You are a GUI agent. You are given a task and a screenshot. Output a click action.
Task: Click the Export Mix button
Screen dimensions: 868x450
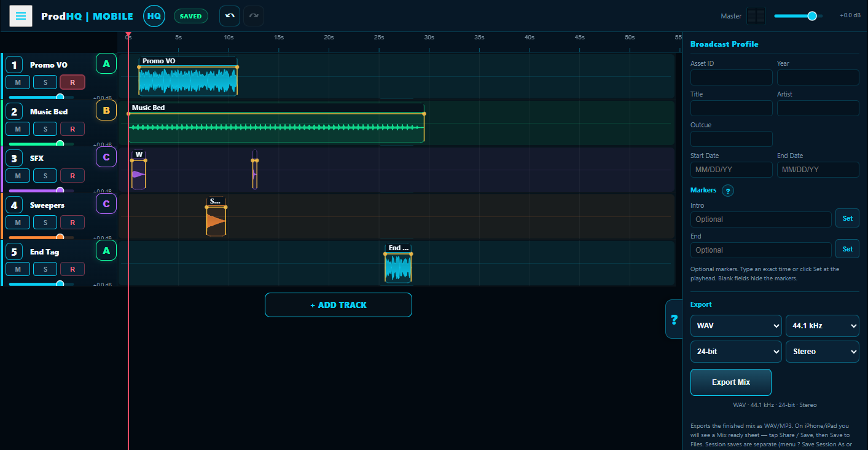click(731, 382)
